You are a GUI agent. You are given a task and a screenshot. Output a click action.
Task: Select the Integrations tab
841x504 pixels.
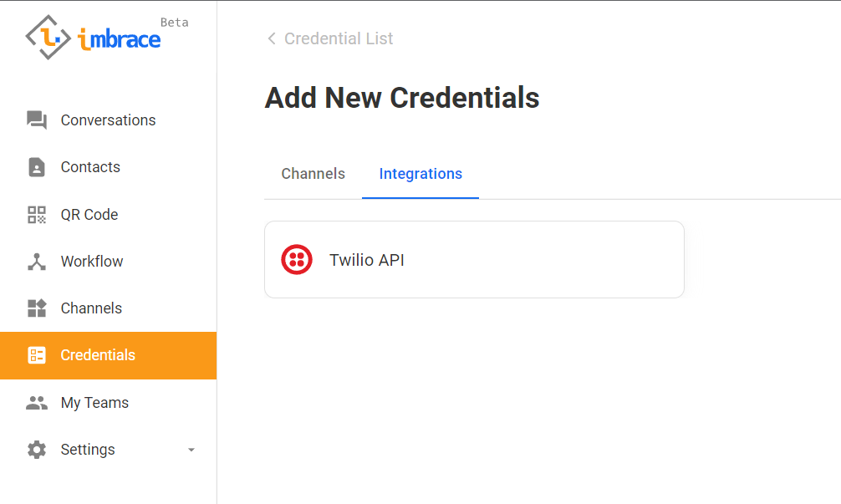click(x=420, y=174)
